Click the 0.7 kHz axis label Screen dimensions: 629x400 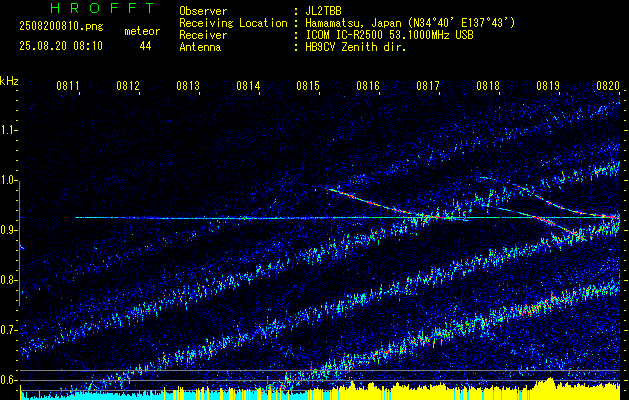click(8, 330)
